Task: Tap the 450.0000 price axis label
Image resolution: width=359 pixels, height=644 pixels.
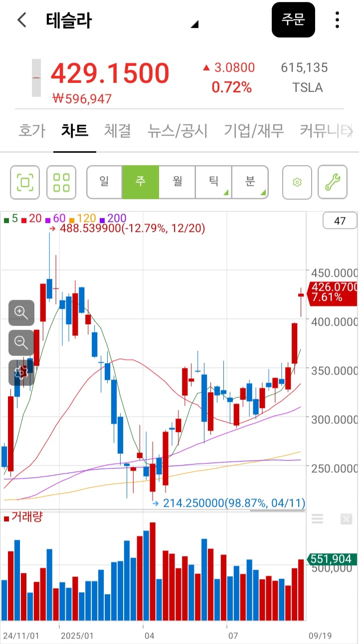Action: click(x=334, y=273)
